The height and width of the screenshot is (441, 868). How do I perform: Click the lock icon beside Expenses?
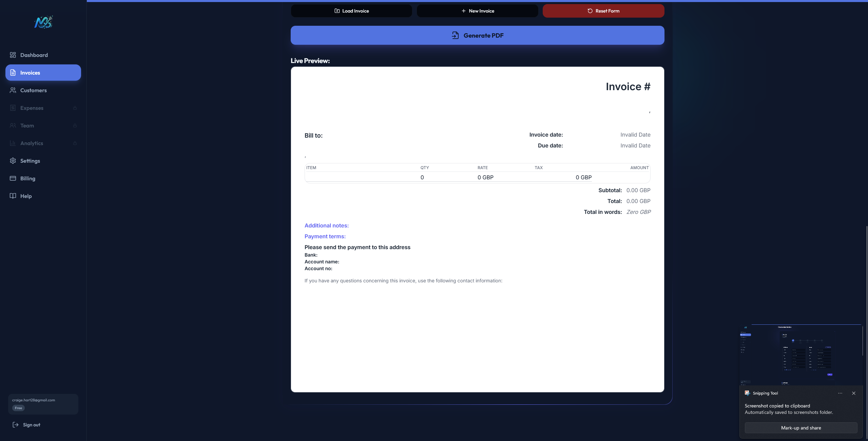point(75,108)
